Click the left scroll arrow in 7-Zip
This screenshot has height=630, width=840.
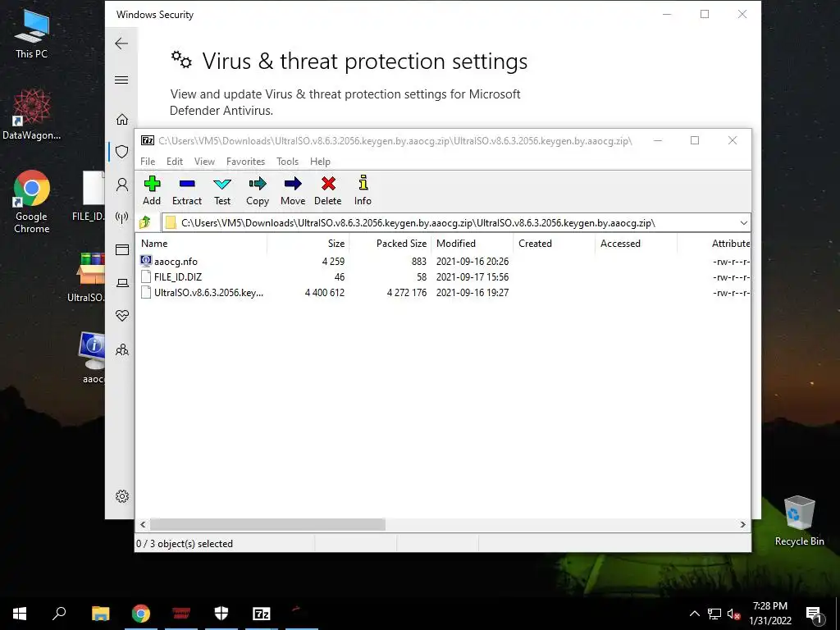(x=143, y=524)
